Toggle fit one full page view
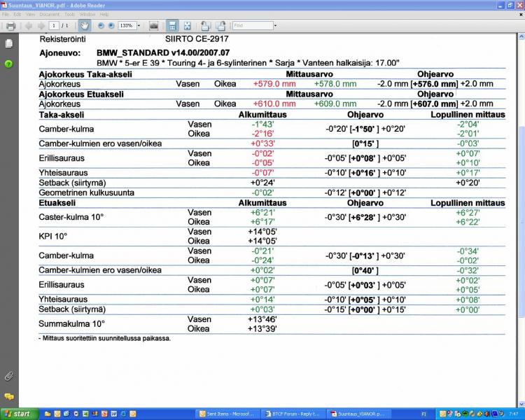 [x=187, y=25]
